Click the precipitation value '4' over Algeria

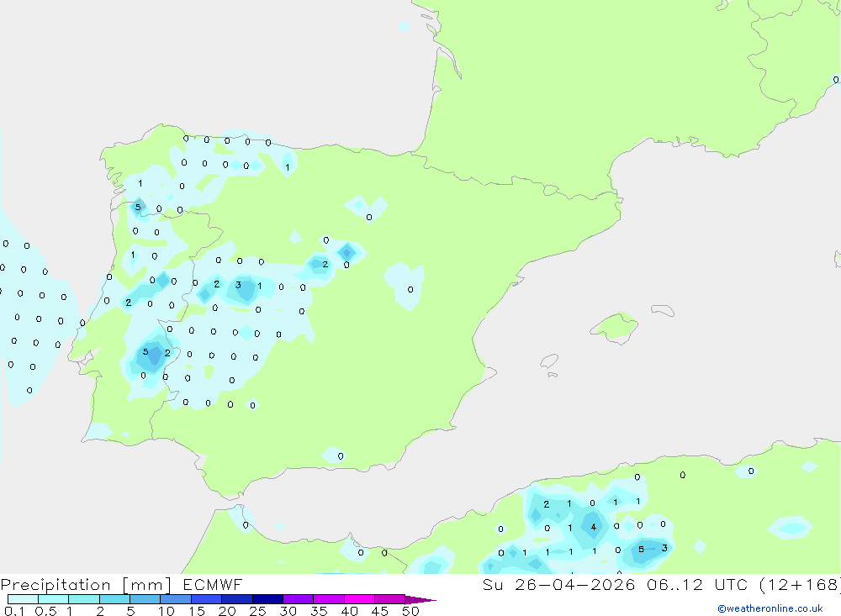click(593, 527)
